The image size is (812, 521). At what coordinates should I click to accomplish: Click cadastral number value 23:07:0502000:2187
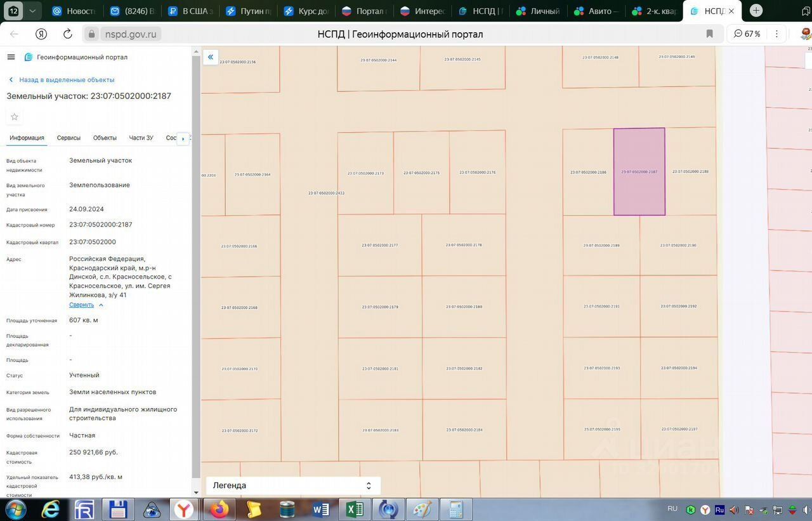(x=101, y=225)
